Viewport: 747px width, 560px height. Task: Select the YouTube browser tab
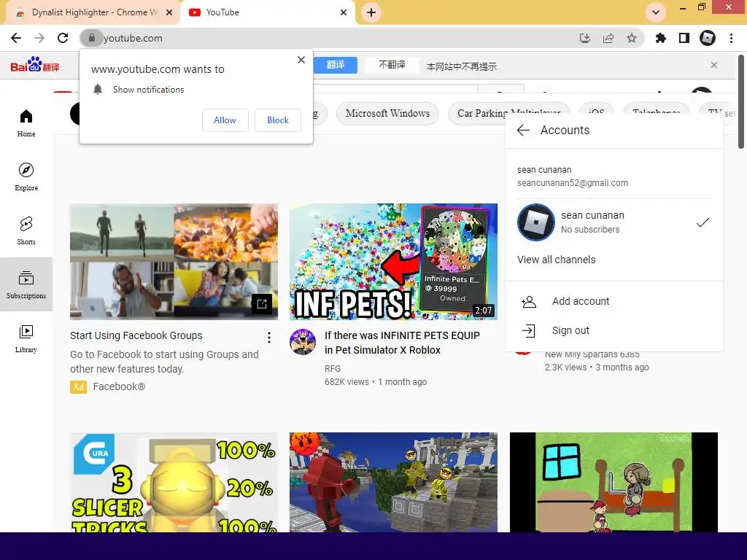click(x=267, y=12)
